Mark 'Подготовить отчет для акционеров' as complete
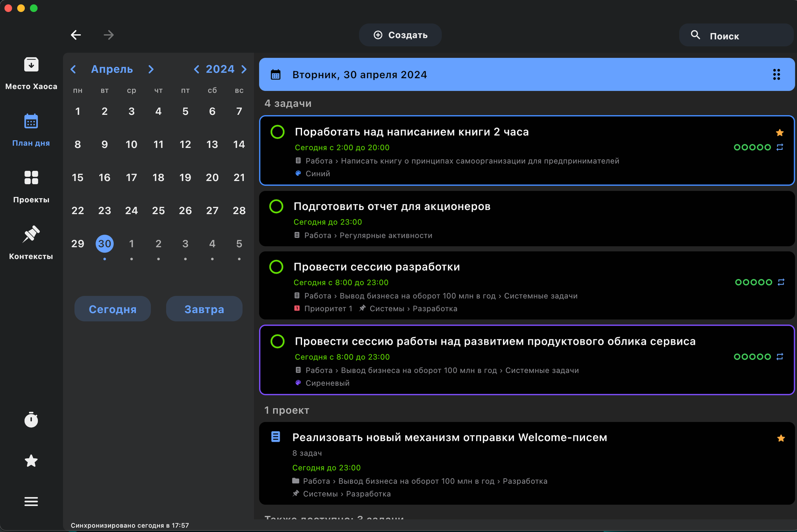The width and height of the screenshot is (797, 532). pyautogui.click(x=276, y=206)
